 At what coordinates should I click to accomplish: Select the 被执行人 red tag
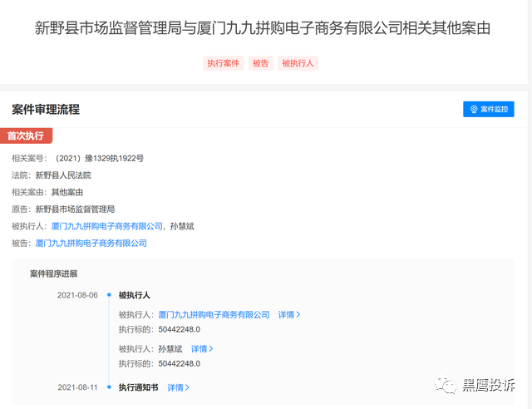[298, 63]
